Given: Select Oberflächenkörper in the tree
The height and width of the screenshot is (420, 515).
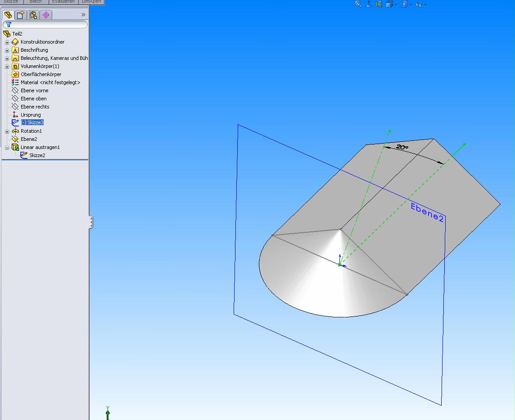Looking at the screenshot, I should [41, 74].
